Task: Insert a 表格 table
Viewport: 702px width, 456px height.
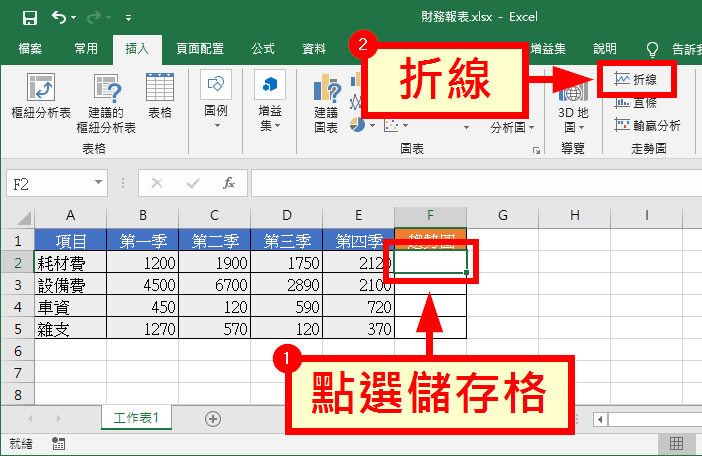Action: (160, 96)
